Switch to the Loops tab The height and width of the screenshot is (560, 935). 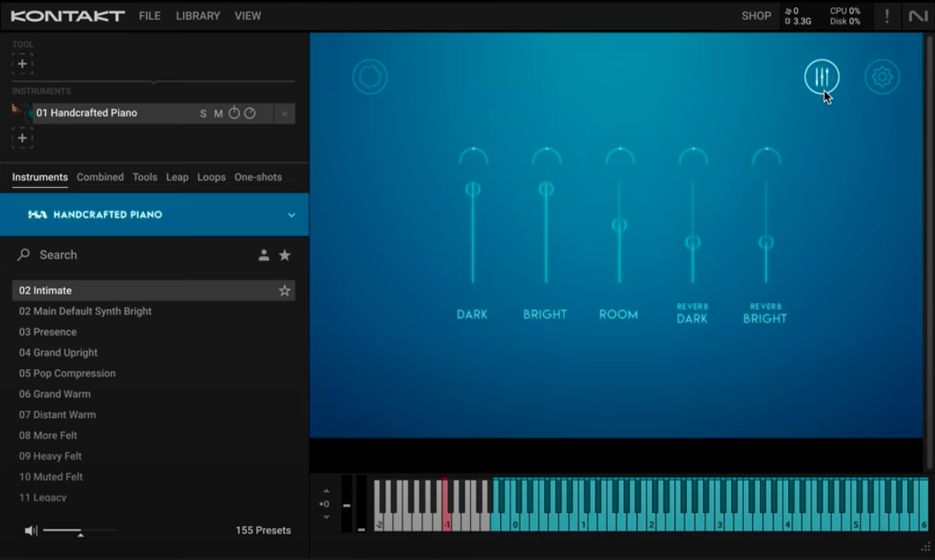tap(211, 177)
